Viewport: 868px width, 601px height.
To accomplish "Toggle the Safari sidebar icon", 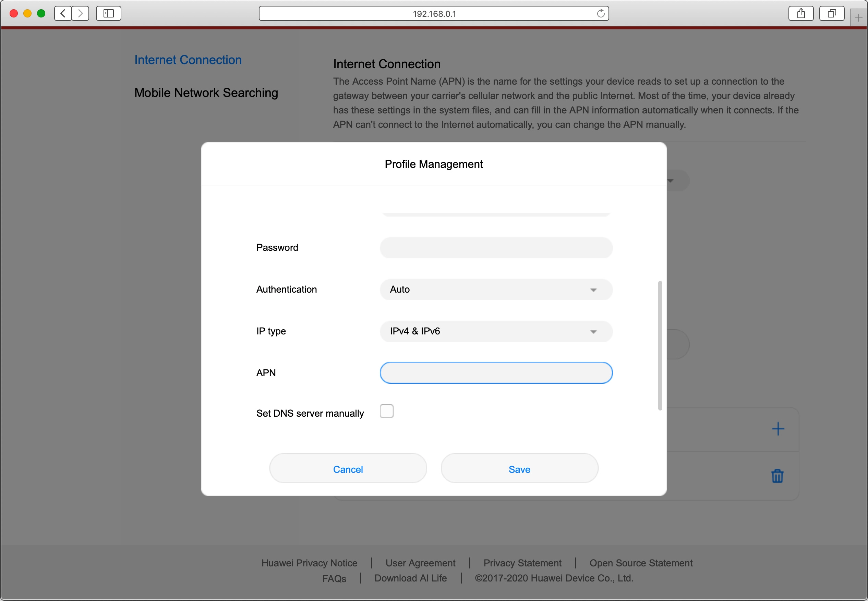I will point(108,14).
